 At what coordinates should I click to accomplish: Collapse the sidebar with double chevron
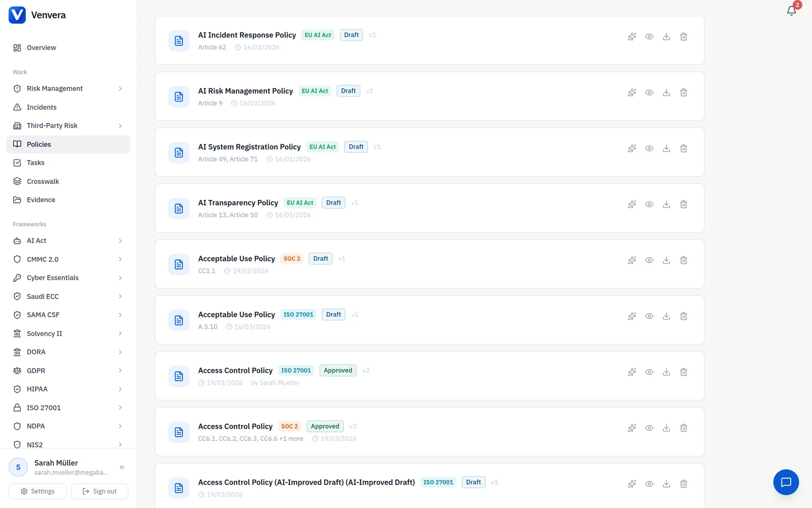coord(122,467)
